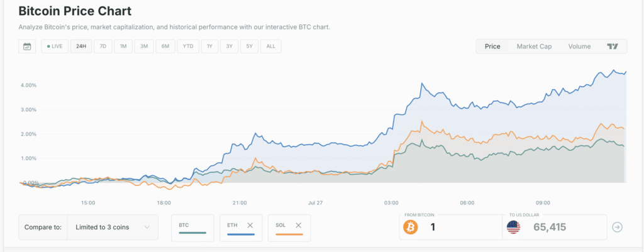
Task: Click the Compare to: label
Action: [x=43, y=227]
